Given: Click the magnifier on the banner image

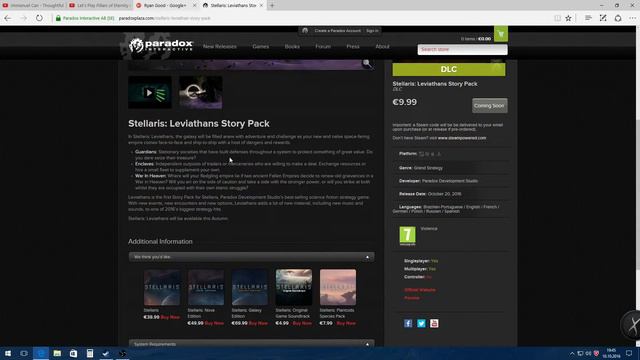Looking at the screenshot, I should click(x=367, y=63).
